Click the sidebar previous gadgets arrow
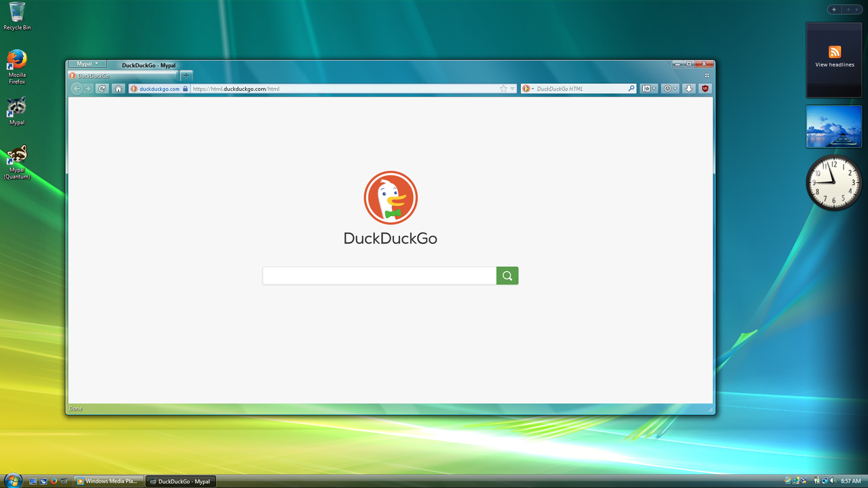868x488 pixels. tap(847, 9)
